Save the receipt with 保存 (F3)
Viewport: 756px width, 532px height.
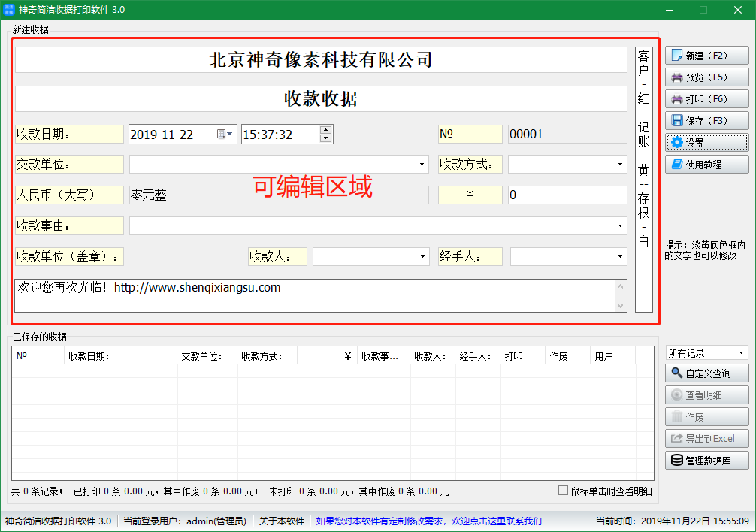pos(706,121)
